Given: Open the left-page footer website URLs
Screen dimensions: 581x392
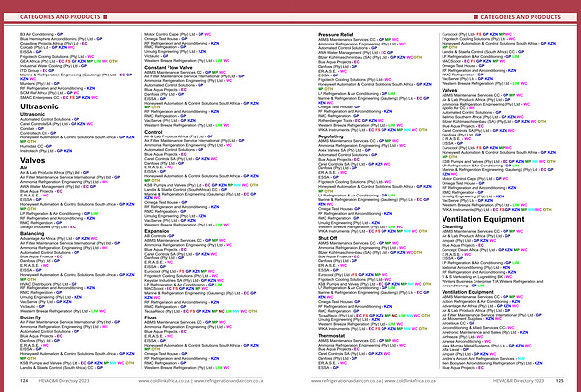Looking at the screenshot, I should (x=200, y=381).
